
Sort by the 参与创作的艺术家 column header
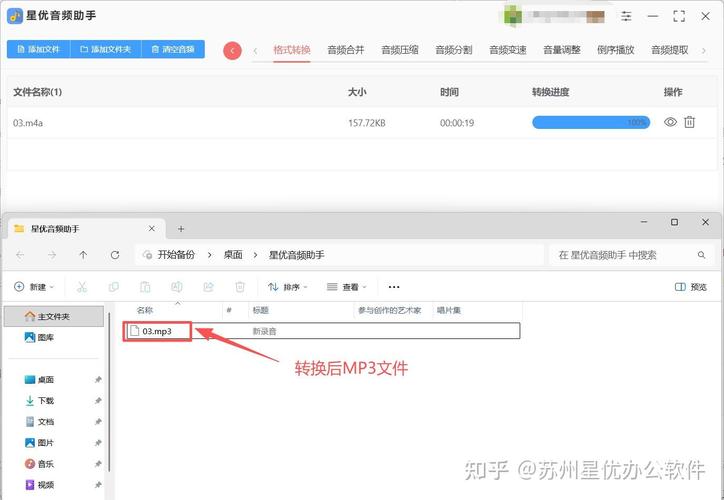tap(390, 310)
